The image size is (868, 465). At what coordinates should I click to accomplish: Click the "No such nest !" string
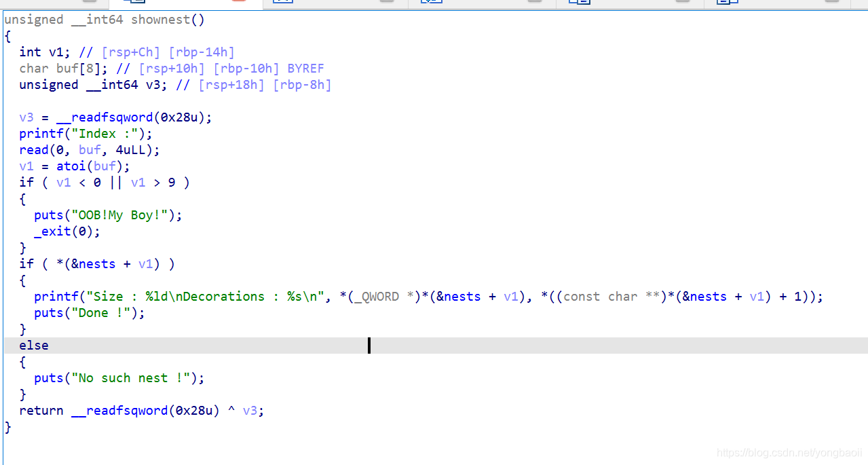131,378
